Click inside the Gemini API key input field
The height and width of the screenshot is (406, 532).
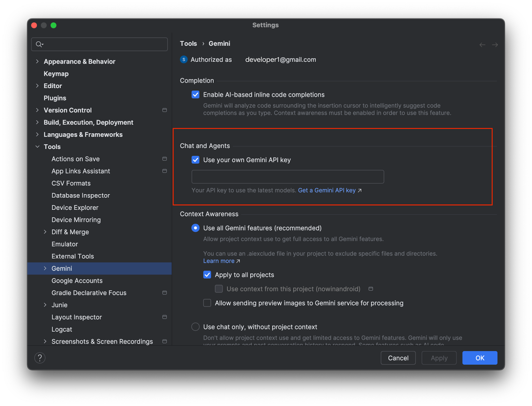coord(287,177)
